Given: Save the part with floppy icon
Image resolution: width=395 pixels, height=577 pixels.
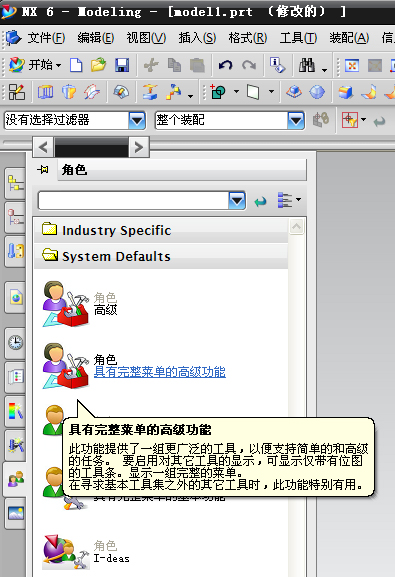Looking at the screenshot, I should click(x=122, y=66).
